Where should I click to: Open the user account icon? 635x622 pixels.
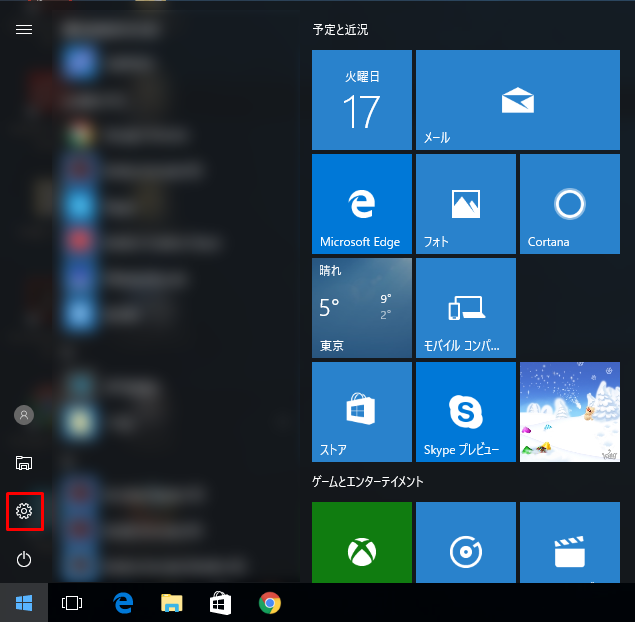point(24,414)
